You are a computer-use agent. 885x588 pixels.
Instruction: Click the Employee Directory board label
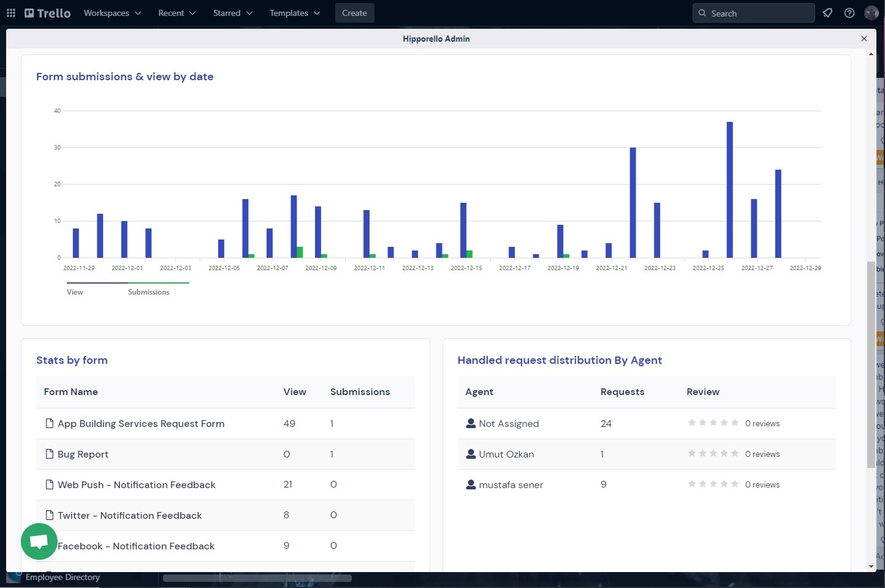[63, 577]
